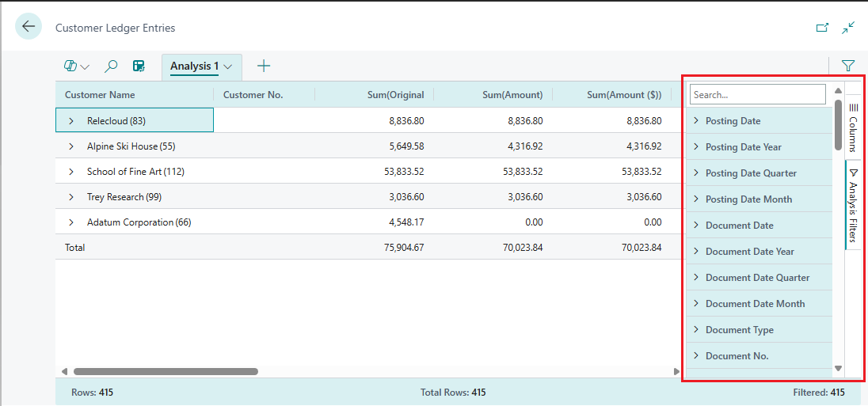Image resolution: width=868 pixels, height=406 pixels.
Task: Open the filter pane funnel icon
Action: click(848, 66)
